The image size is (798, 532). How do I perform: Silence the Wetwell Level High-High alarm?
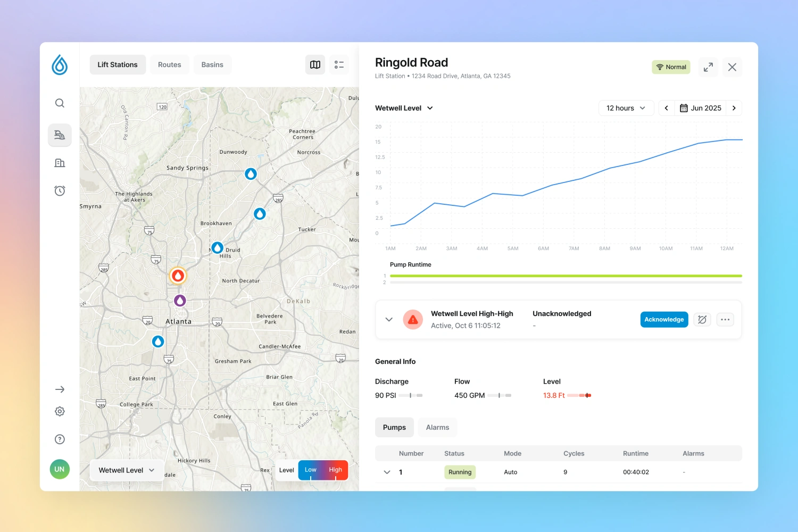pyautogui.click(x=702, y=320)
